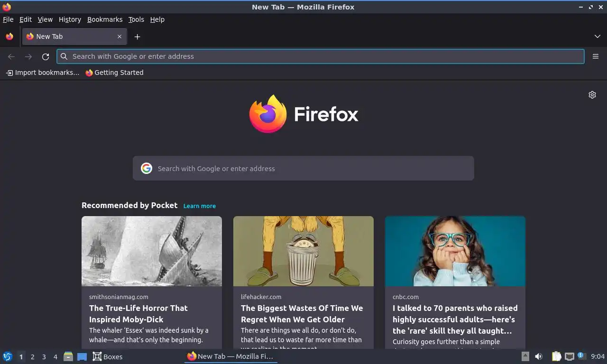607x364 pixels.
Task: Click the 9:04 taskbar clock
Action: (x=598, y=356)
